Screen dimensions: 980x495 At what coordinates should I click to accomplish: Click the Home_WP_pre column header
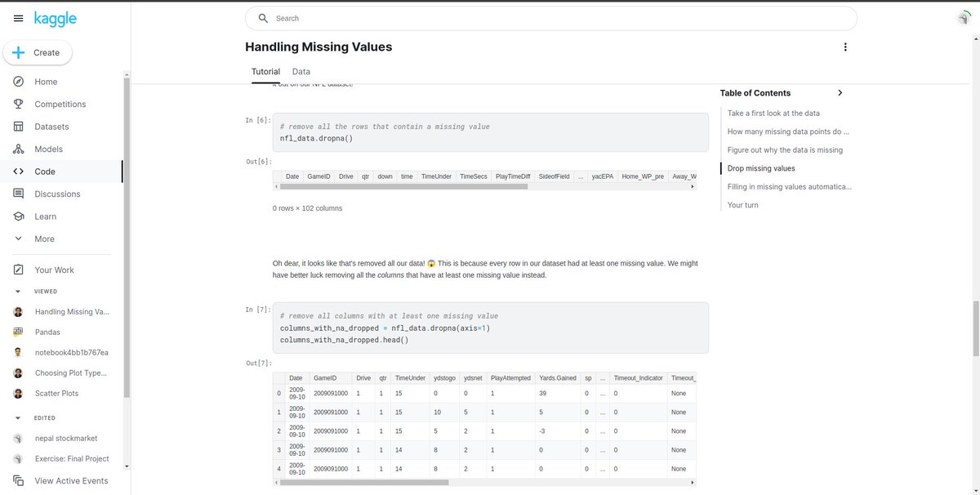point(642,176)
